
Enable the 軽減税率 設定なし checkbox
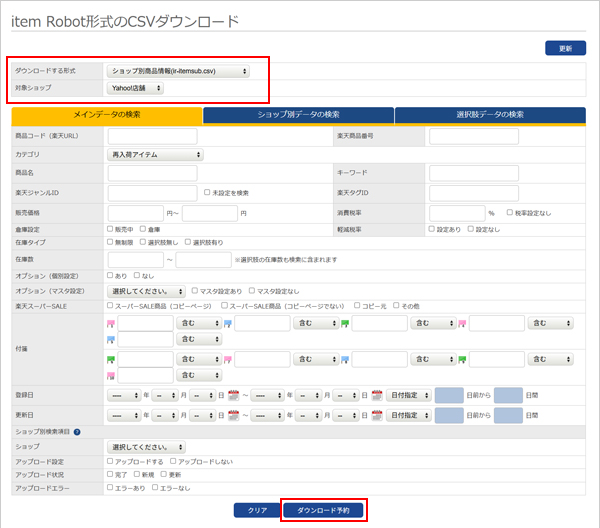pos(471,229)
